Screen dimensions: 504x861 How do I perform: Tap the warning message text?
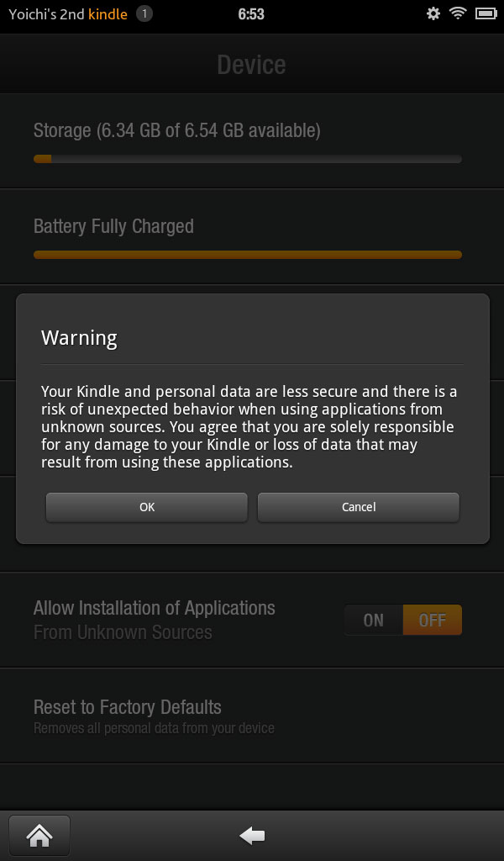coord(249,426)
